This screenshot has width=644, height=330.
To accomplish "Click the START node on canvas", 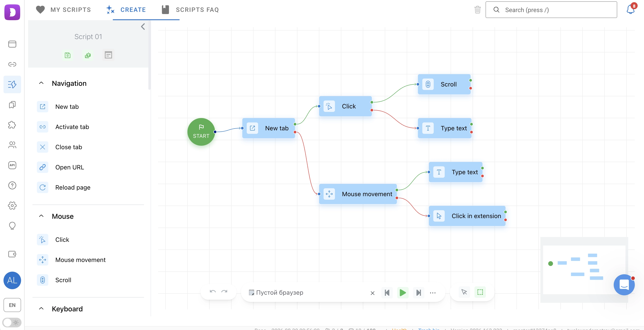I will 201,132.
